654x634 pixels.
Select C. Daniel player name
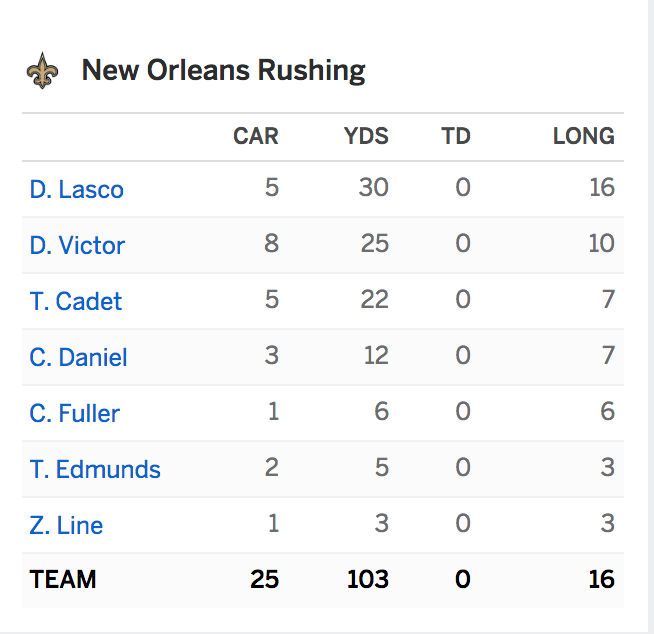tap(78, 357)
